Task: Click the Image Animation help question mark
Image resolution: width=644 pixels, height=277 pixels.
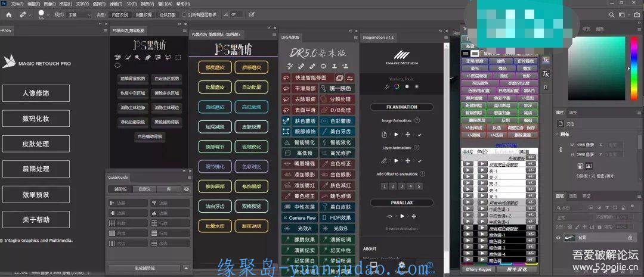Action: click(x=416, y=120)
